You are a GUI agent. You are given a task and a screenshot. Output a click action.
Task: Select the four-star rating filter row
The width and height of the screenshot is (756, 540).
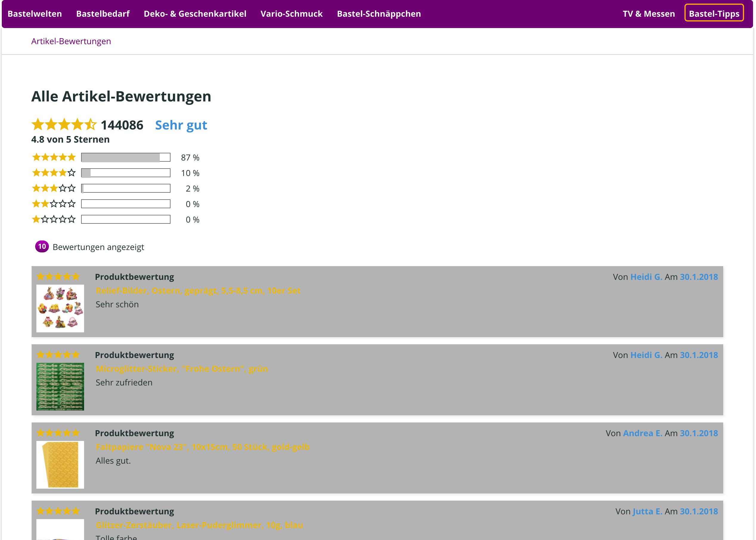[x=116, y=173]
